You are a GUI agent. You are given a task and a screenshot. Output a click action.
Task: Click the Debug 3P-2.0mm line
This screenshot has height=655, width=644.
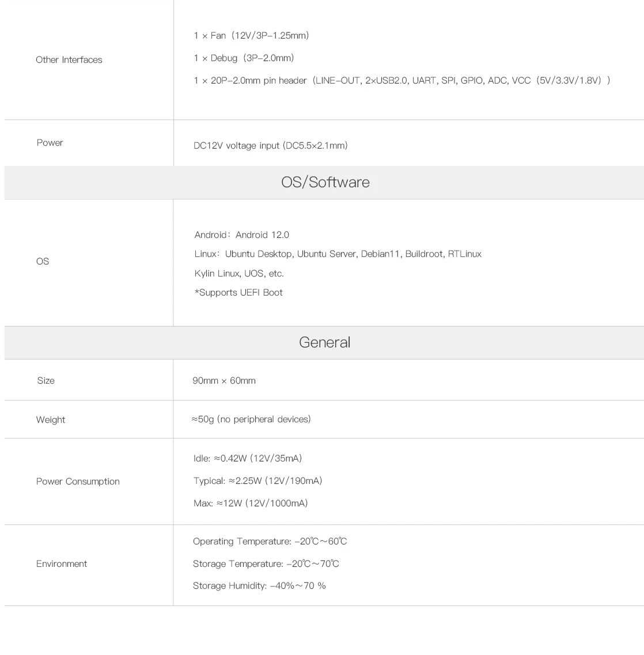click(x=244, y=58)
